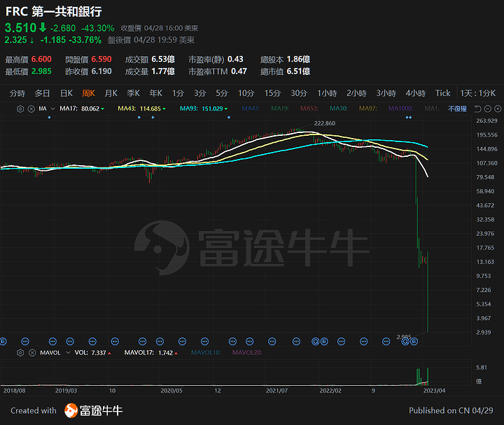Zoom out the chart with minus icon
The height and width of the screenshot is (425, 504).
(488, 109)
